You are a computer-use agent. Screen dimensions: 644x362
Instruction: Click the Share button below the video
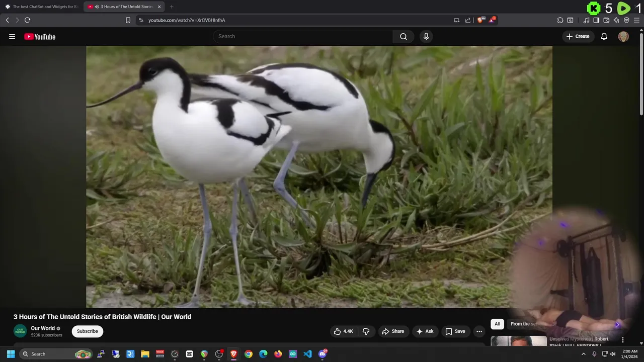[x=393, y=331]
